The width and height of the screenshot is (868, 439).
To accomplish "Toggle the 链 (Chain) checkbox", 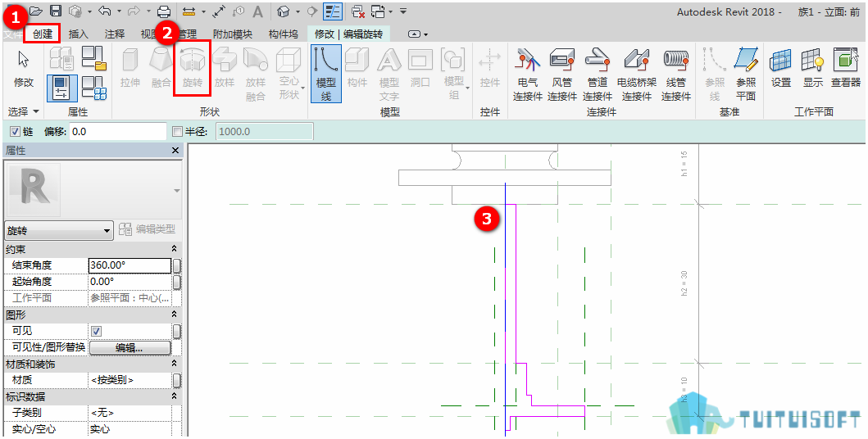I will tap(15, 132).
